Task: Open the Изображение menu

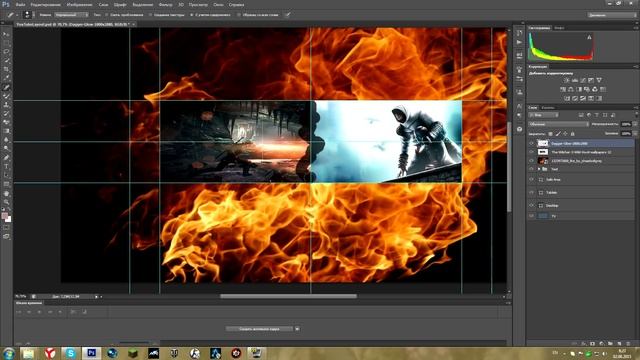Action: coord(79,5)
